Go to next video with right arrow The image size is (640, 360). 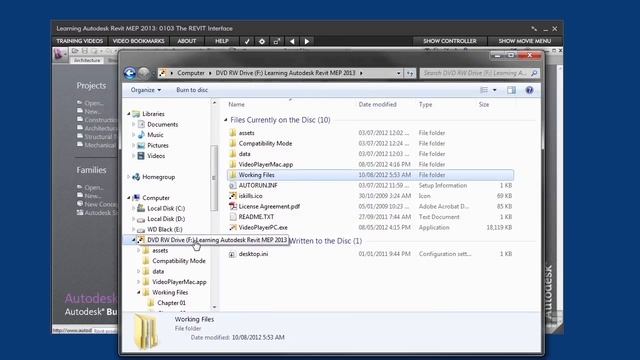307,41
